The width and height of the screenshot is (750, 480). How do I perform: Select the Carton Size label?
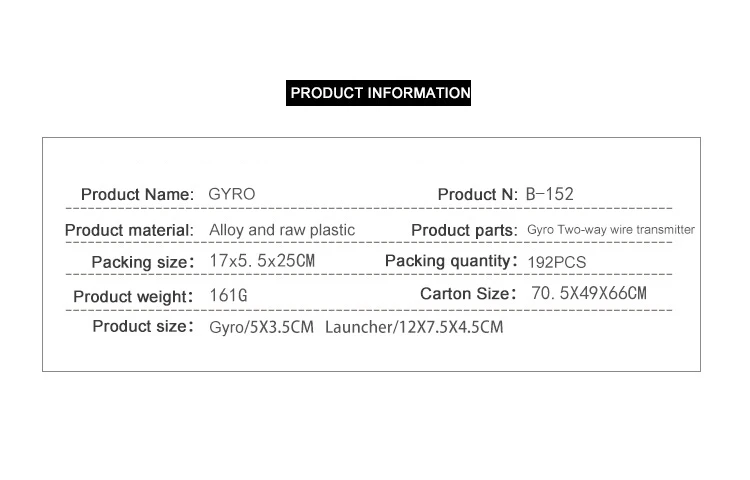(468, 294)
